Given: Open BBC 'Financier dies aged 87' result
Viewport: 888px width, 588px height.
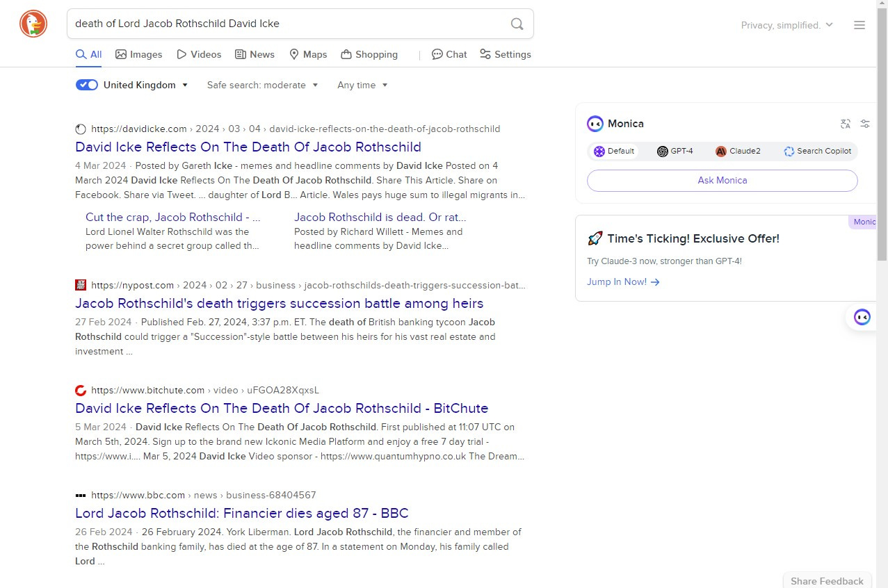Looking at the screenshot, I should [x=242, y=513].
